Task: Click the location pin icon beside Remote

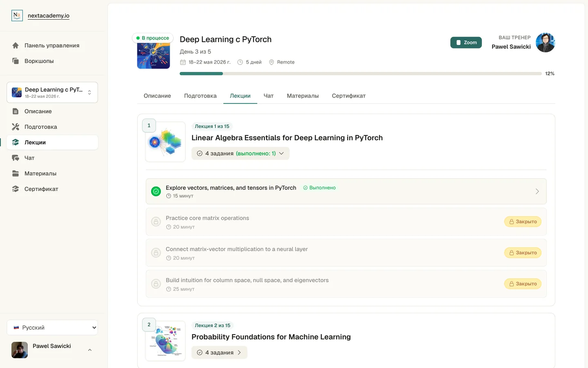Action: tap(272, 62)
